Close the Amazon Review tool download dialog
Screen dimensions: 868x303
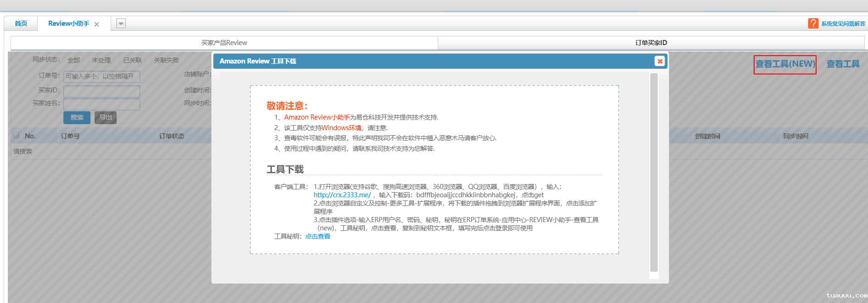(x=659, y=61)
